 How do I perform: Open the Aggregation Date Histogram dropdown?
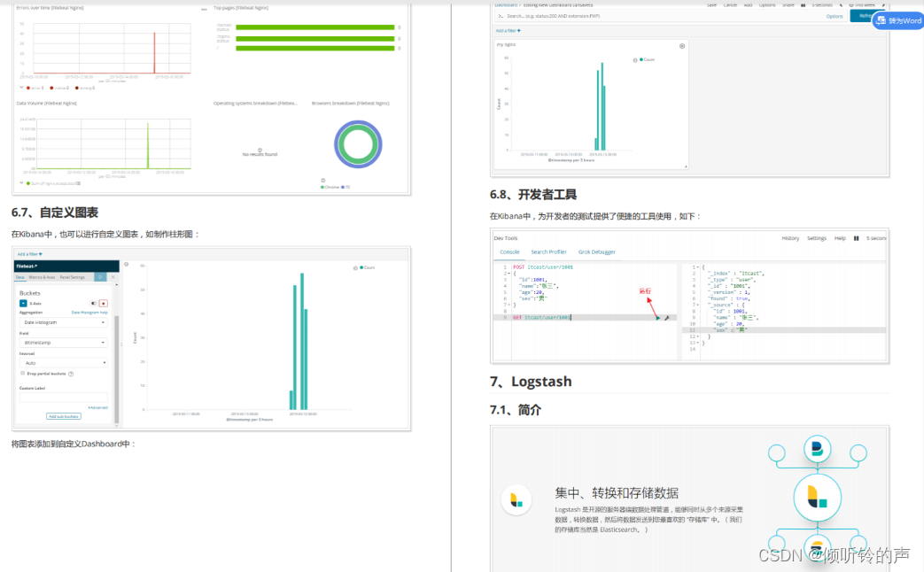click(64, 322)
